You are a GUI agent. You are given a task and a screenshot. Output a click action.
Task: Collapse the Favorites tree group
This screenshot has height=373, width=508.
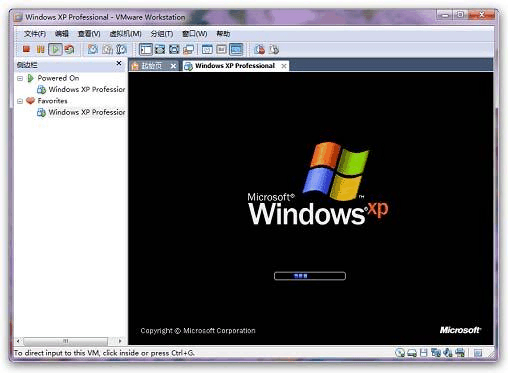click(20, 101)
